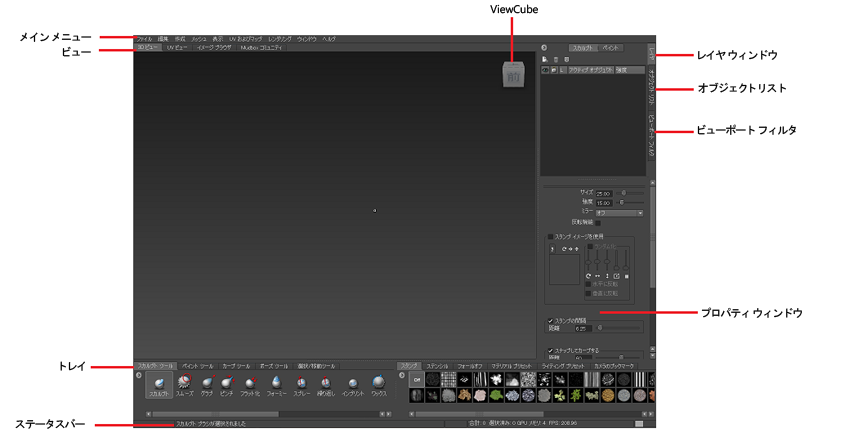849x433 pixels.
Task: Open the メッシュ Mesh menu
Action: [x=199, y=40]
